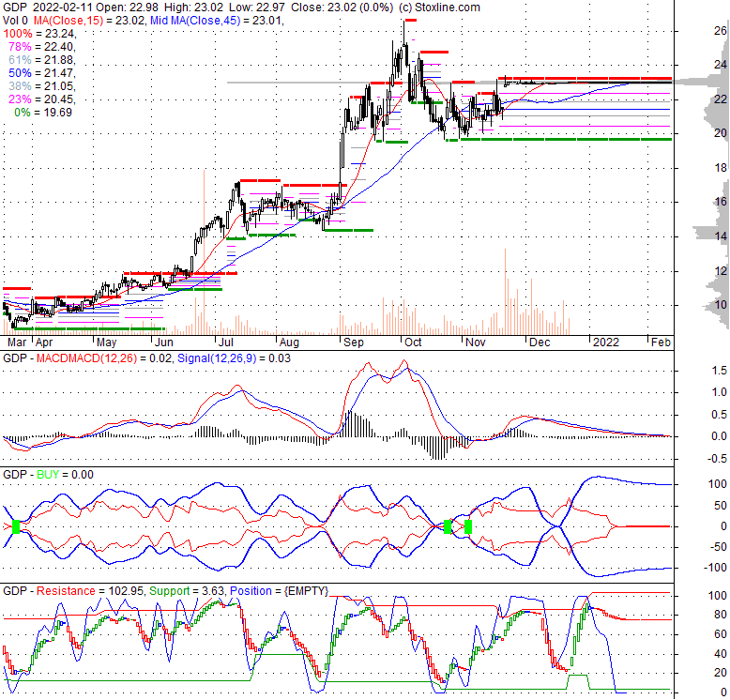The width and height of the screenshot is (730, 700).
Task: Click the 'Oct' label on time axis
Action: [413, 342]
